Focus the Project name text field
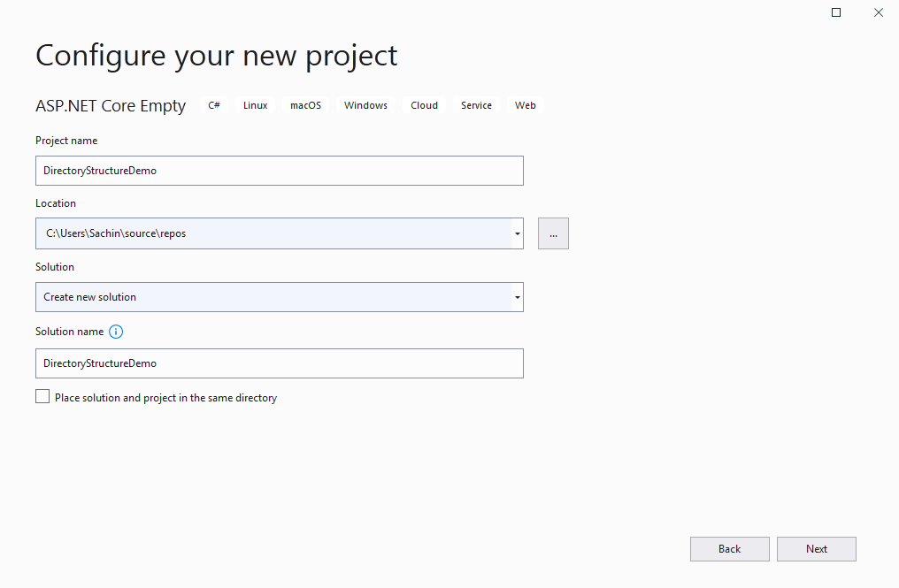 (x=280, y=171)
